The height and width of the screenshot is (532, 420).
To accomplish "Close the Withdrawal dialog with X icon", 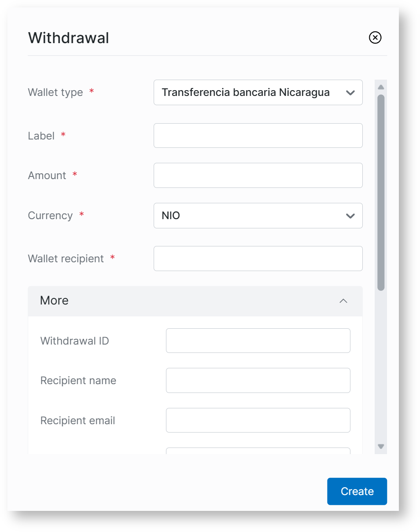I will (375, 38).
